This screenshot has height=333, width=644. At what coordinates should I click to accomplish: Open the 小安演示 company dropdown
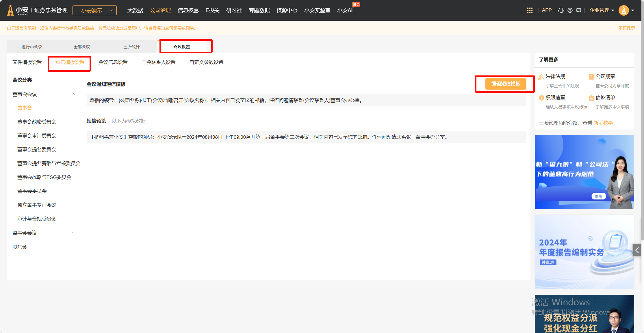(94, 10)
